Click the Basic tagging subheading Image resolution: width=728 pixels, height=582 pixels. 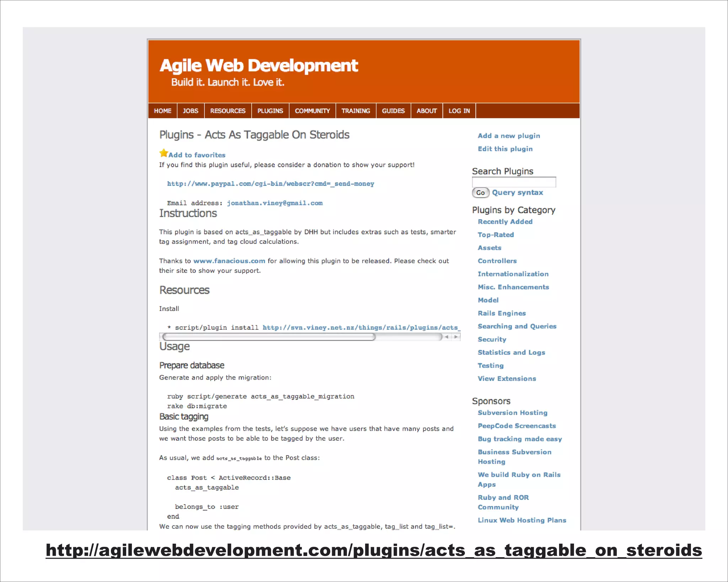tap(183, 416)
